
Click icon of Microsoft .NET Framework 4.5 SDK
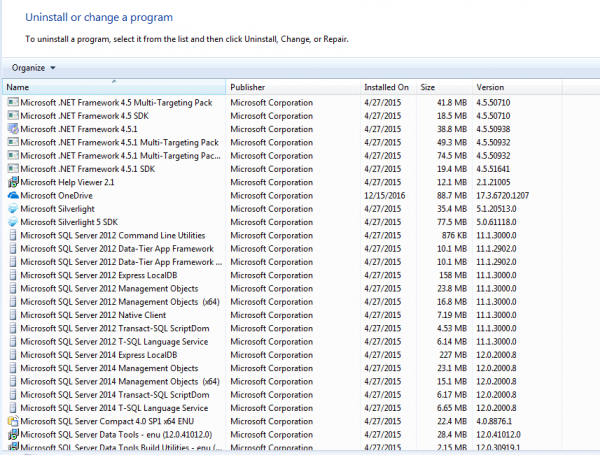(x=13, y=116)
